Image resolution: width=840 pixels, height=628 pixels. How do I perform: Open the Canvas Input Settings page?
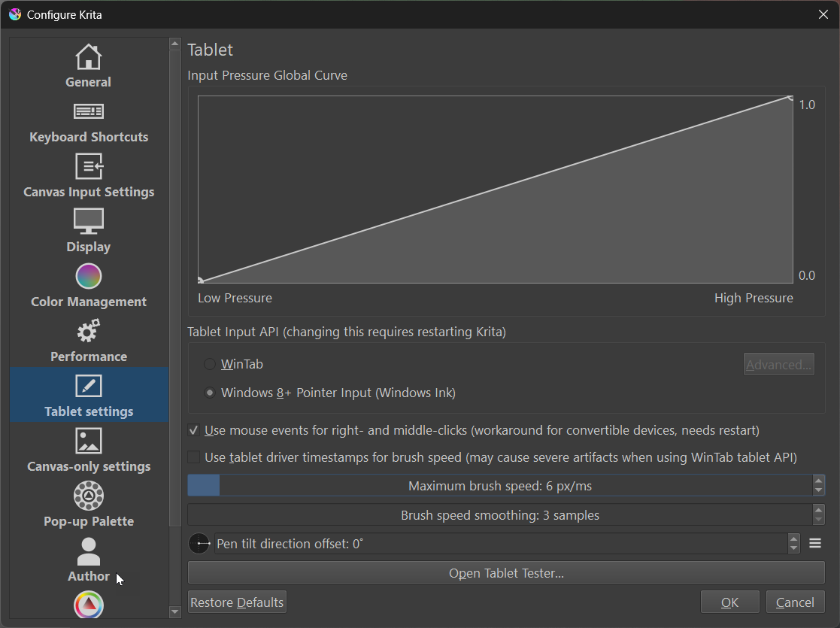pyautogui.click(x=89, y=175)
